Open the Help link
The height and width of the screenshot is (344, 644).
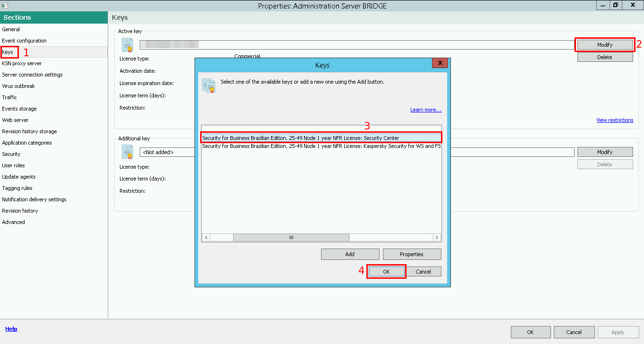click(x=11, y=329)
